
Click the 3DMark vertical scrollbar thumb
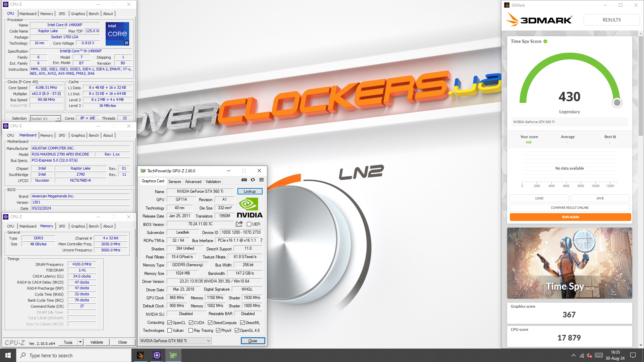pos(641,85)
